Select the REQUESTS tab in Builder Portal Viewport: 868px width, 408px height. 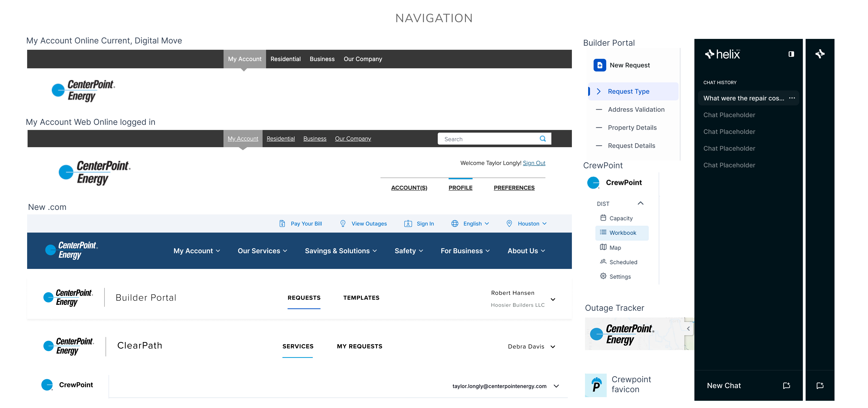click(x=304, y=298)
